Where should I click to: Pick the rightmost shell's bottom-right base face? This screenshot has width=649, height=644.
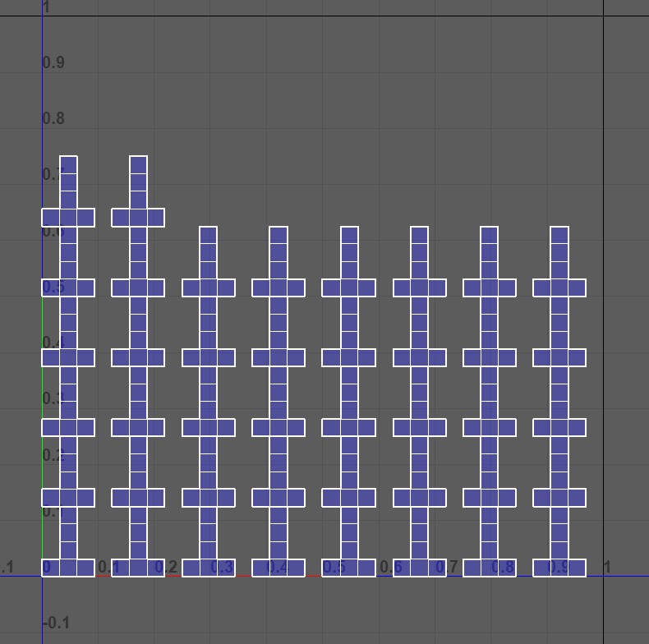[x=577, y=568]
